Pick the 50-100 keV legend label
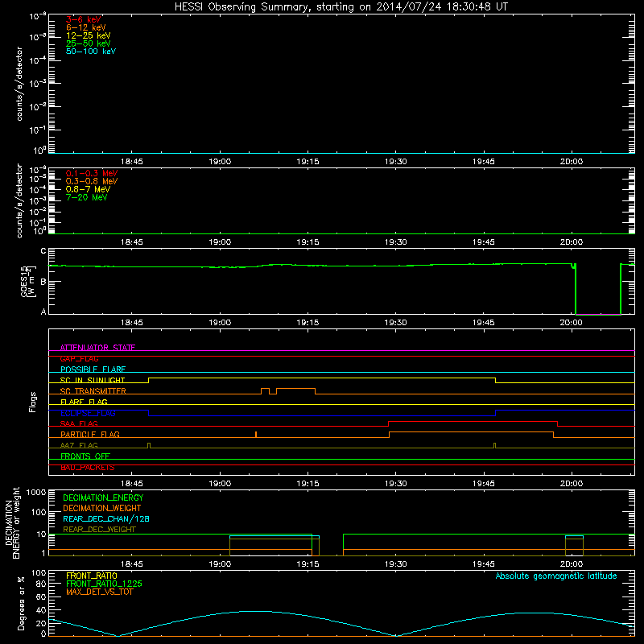 pos(91,52)
